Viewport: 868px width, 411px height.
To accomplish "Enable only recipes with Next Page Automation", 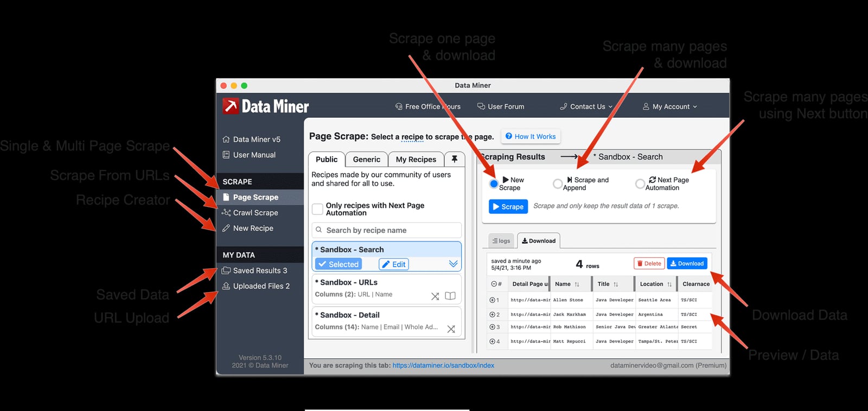I will (318, 209).
